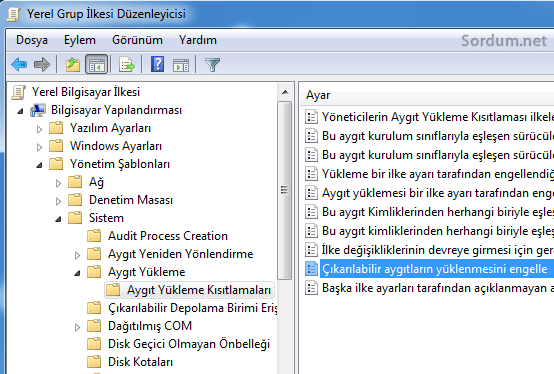Select 'Başka ilke ayarları tarafından açıklanmayan' setting
Screen dimensions: 554x374
tap(437, 288)
